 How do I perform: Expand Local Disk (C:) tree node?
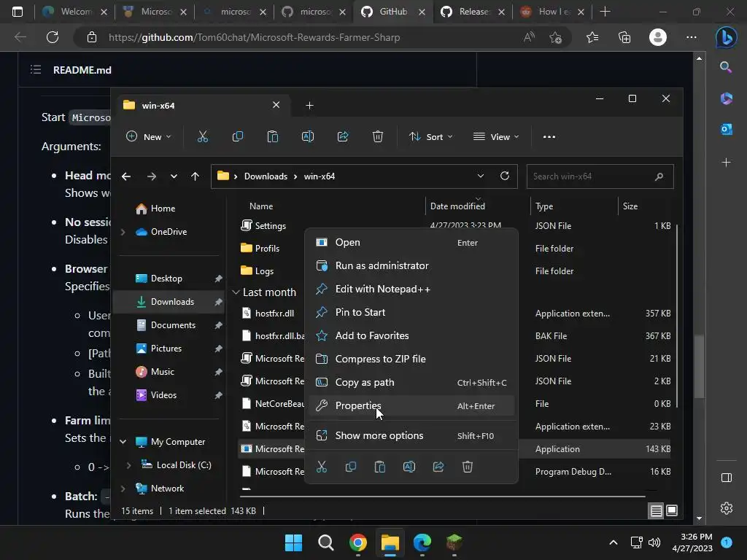128,465
